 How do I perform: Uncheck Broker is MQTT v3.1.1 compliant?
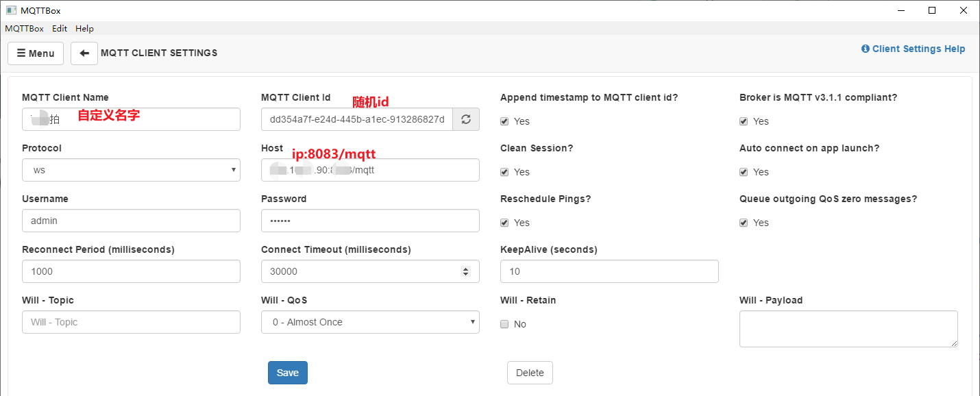click(744, 121)
